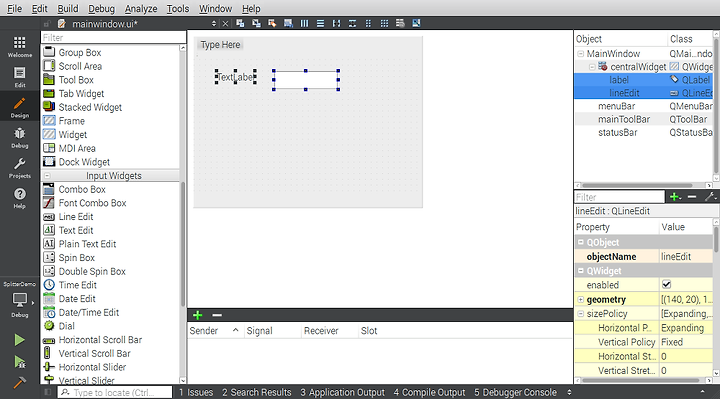Open the Analyze menu

[141, 8]
